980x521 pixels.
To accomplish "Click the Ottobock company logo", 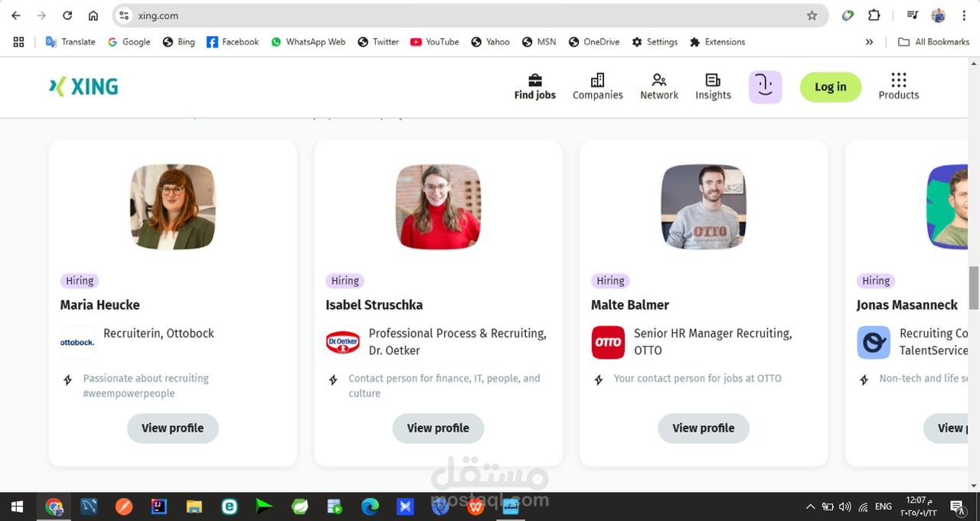I will [77, 343].
